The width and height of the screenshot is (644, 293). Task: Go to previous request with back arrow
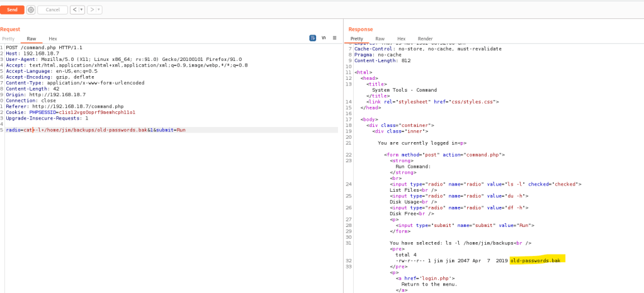pos(74,10)
